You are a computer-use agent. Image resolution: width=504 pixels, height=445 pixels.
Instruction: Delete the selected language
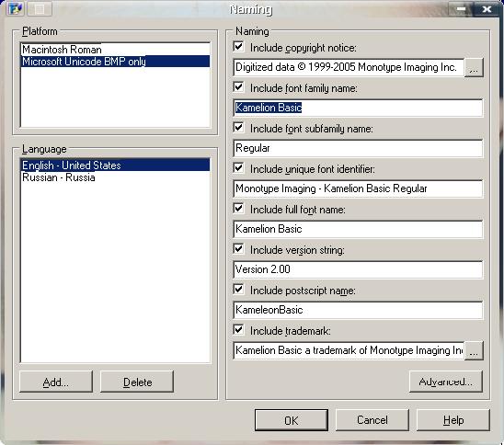[137, 382]
